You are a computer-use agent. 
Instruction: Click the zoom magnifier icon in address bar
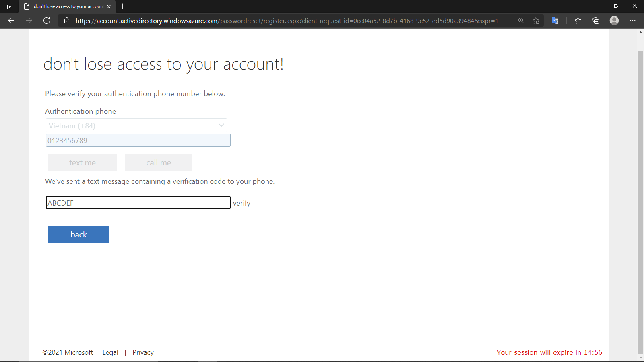[x=521, y=21]
